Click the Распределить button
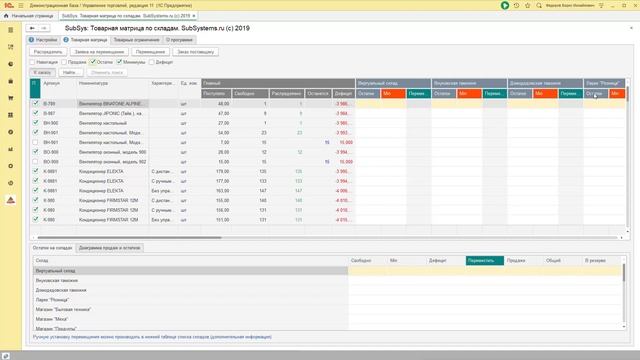The image size is (640, 360). click(48, 52)
